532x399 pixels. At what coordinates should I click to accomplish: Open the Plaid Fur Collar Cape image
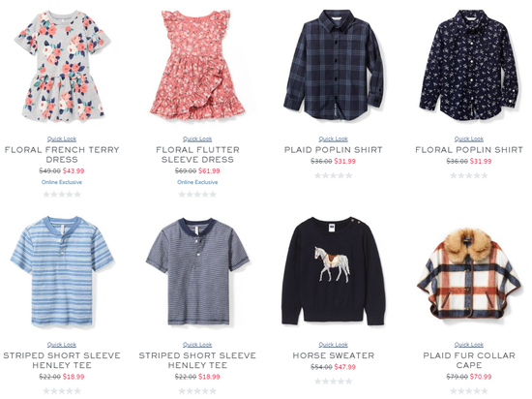click(x=469, y=274)
